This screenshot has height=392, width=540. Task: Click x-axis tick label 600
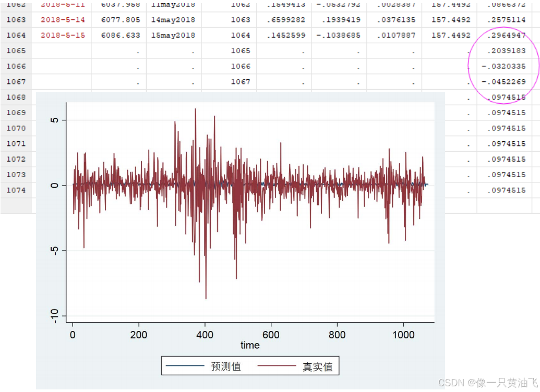pos(271,335)
